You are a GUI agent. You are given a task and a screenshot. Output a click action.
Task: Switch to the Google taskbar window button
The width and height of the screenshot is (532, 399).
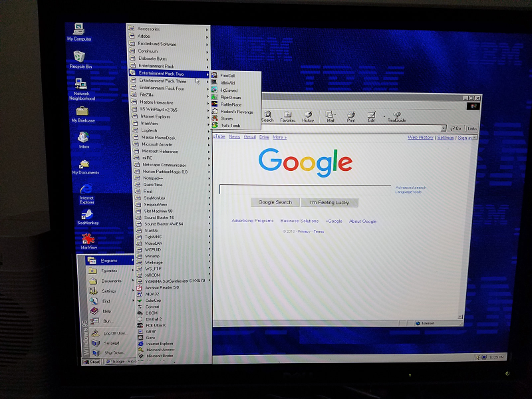tap(120, 362)
